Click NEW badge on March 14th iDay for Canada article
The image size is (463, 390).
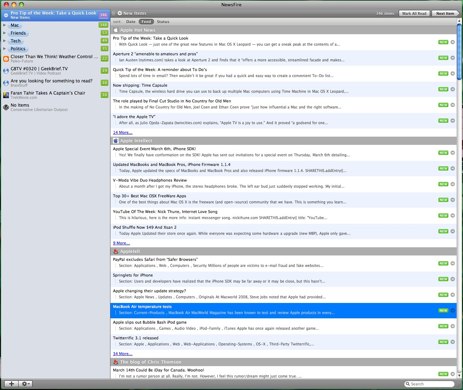(443, 374)
